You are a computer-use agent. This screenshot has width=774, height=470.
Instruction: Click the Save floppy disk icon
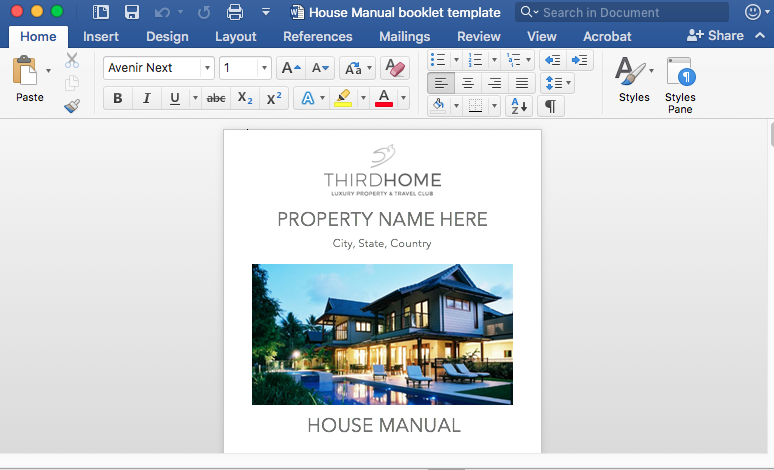(132, 12)
